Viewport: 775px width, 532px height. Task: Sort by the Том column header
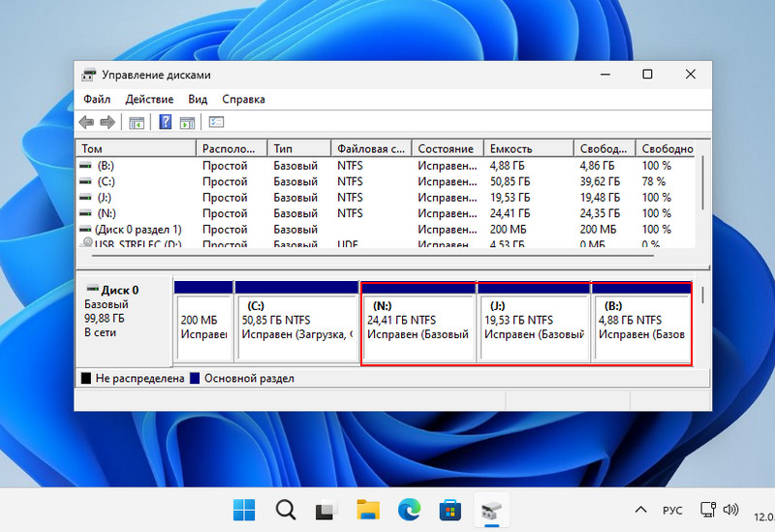tap(136, 148)
